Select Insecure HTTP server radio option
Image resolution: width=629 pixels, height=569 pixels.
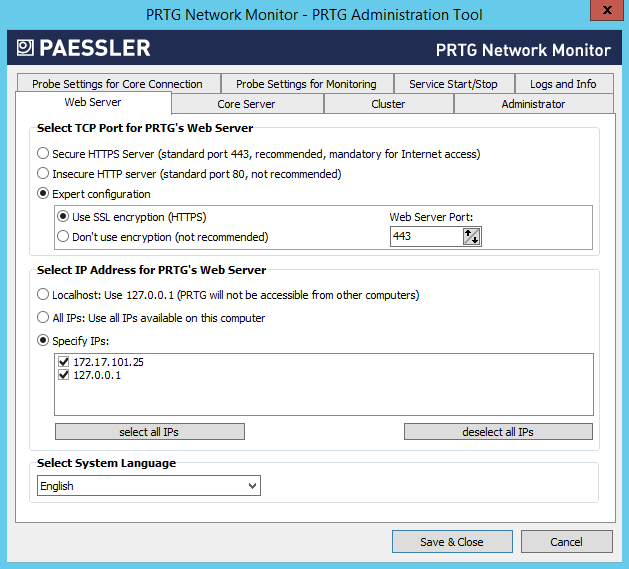pos(43,174)
